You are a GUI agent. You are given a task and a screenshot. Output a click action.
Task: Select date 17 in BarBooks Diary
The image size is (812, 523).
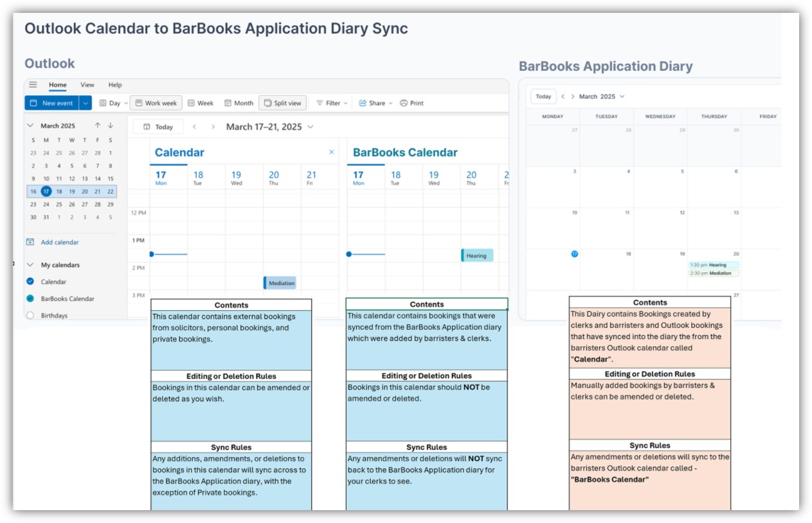[575, 254]
